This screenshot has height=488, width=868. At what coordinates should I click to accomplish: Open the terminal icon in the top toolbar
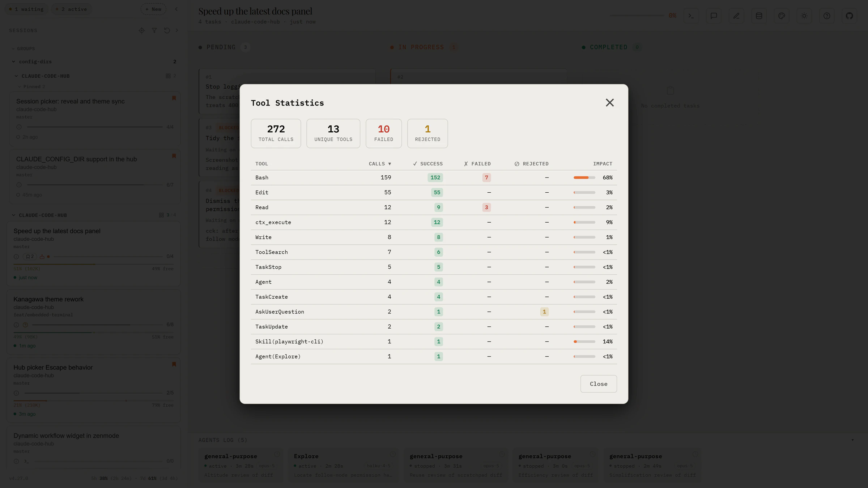[691, 16]
